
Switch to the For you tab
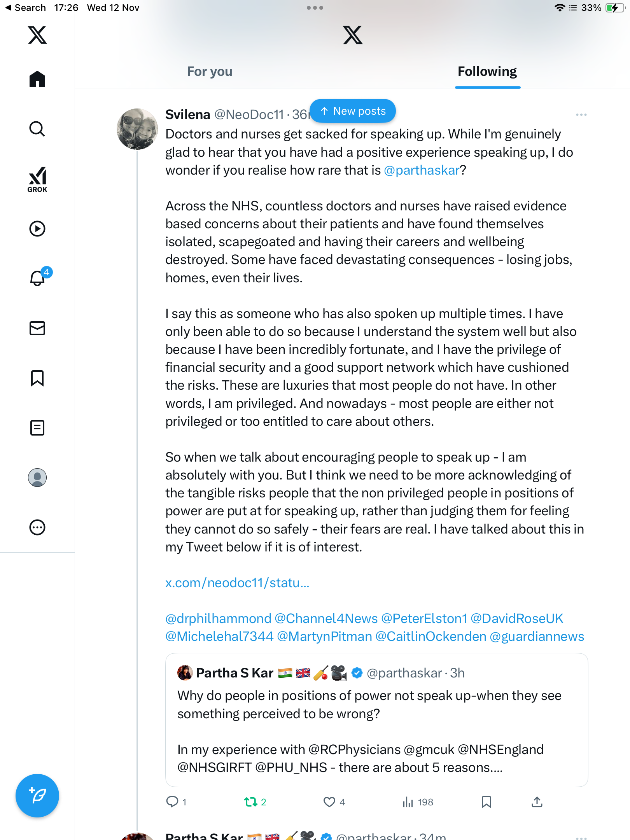[x=210, y=72]
